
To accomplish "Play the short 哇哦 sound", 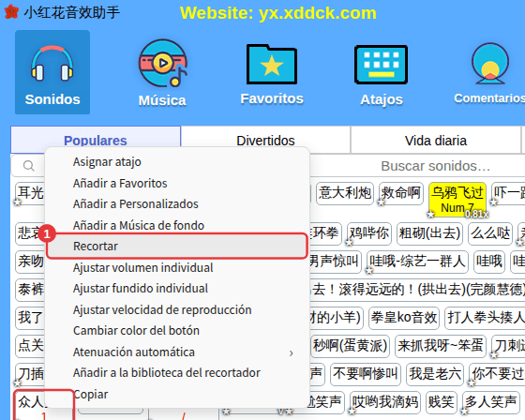I will point(489,262).
